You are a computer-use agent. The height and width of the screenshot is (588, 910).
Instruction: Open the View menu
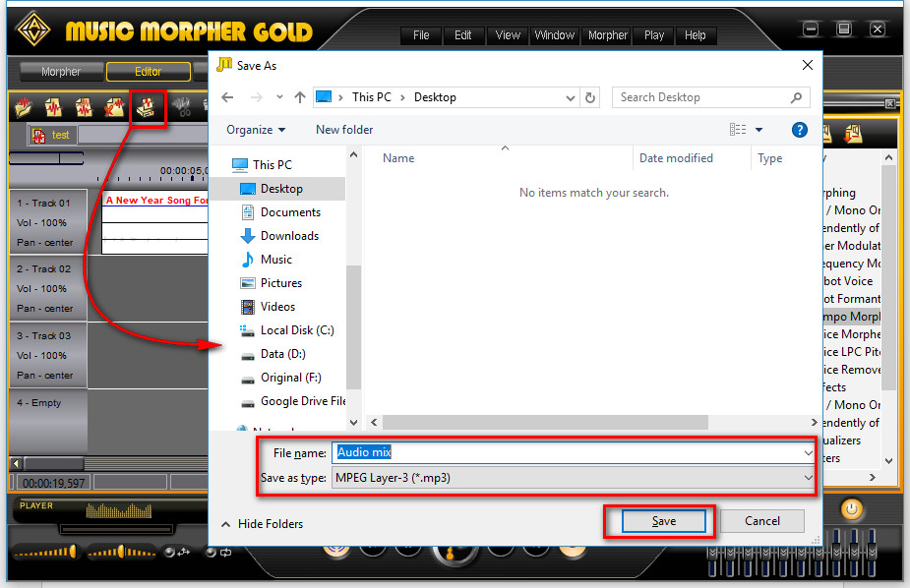click(508, 35)
